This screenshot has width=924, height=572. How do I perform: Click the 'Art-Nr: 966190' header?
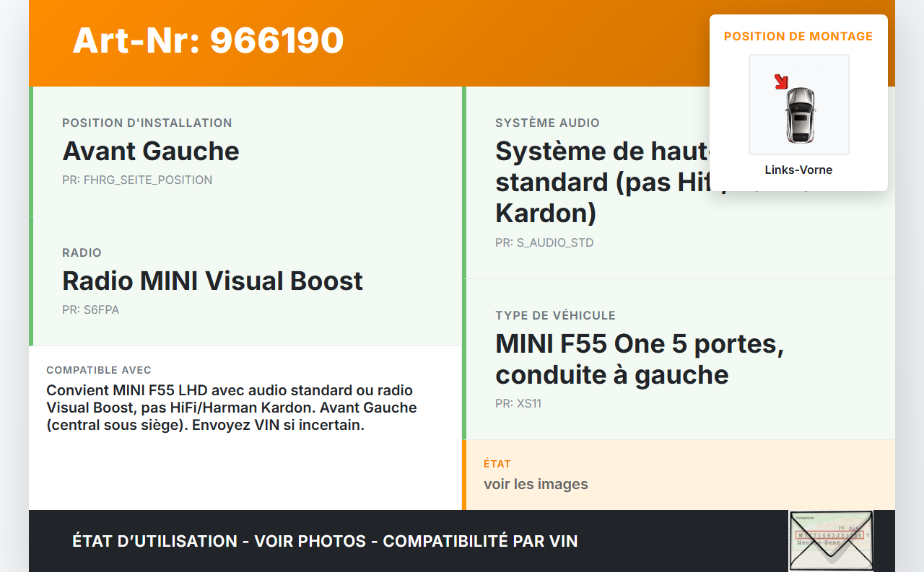click(x=208, y=40)
